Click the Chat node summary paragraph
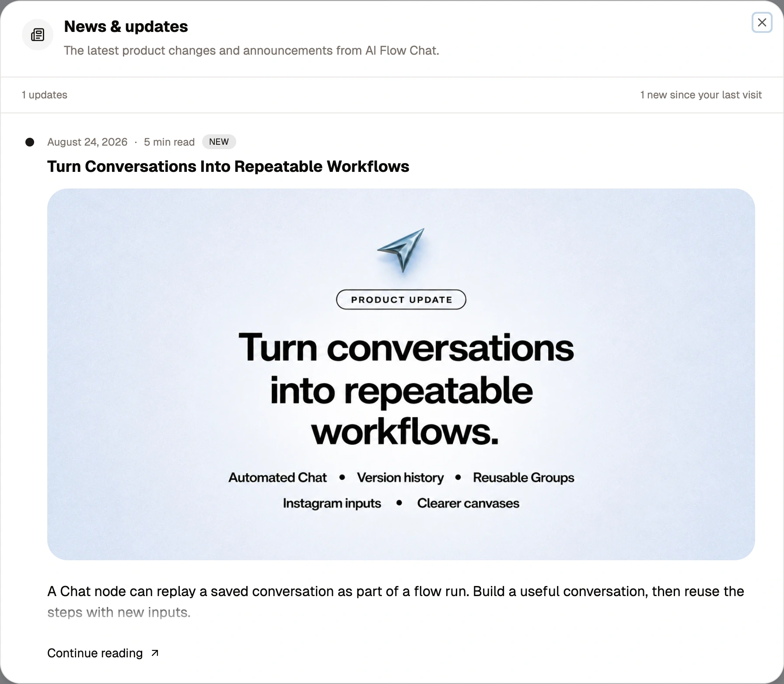This screenshot has width=784, height=684. [x=396, y=602]
